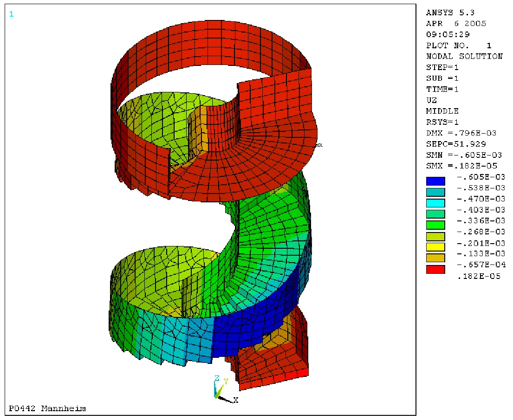Select the RSYS=1 coordinate system label
Image resolution: width=513 pixels, height=420 pixels.
442,122
